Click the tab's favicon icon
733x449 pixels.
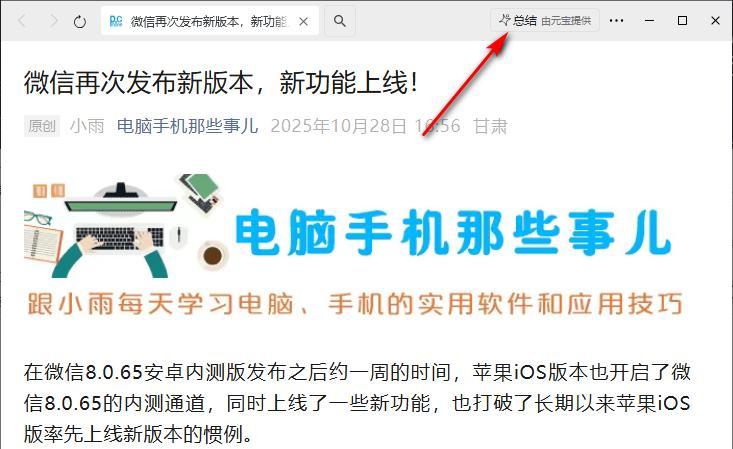[x=115, y=21]
